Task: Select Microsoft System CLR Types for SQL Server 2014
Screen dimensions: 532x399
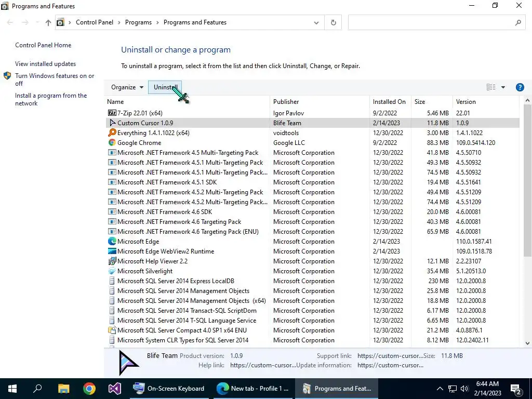Action: click(312, 340)
